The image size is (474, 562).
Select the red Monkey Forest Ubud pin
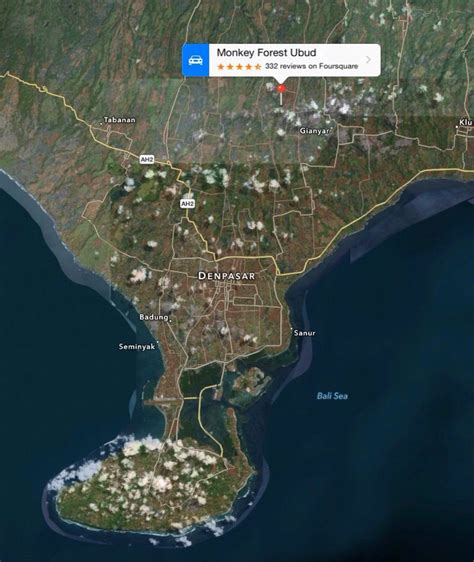281,88
